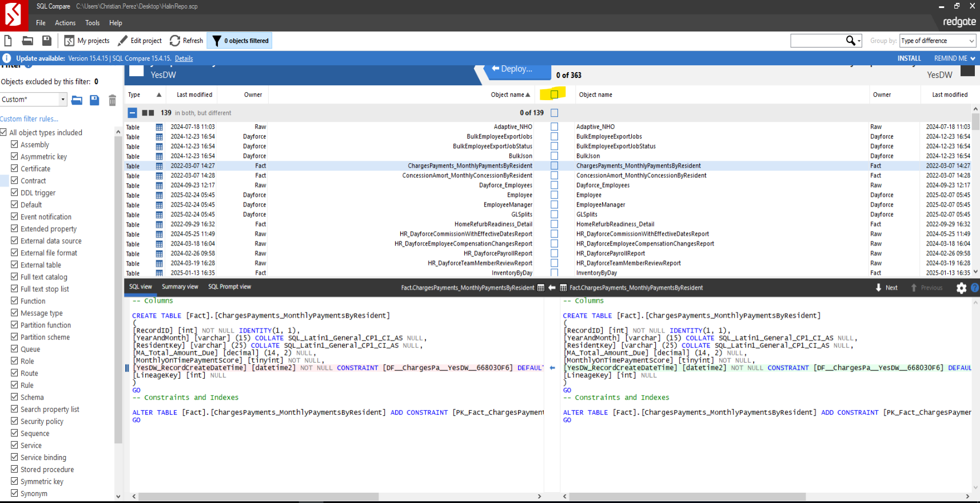Open the Actions menu
This screenshot has height=503, width=980.
coord(65,23)
